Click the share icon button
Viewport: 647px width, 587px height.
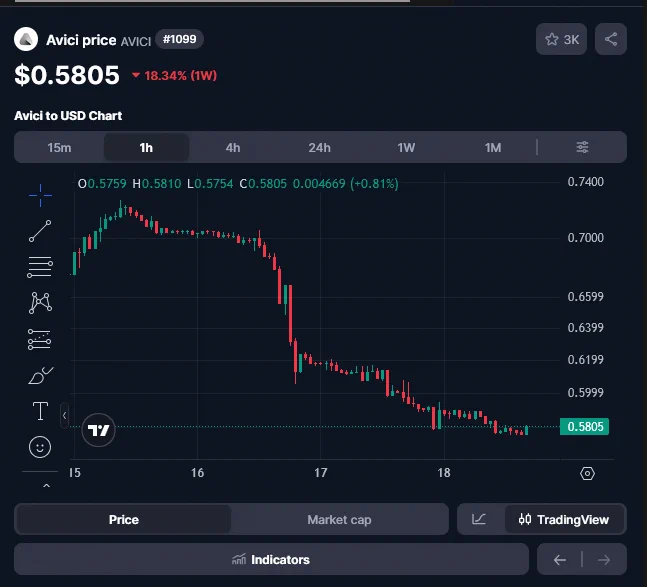[611, 39]
